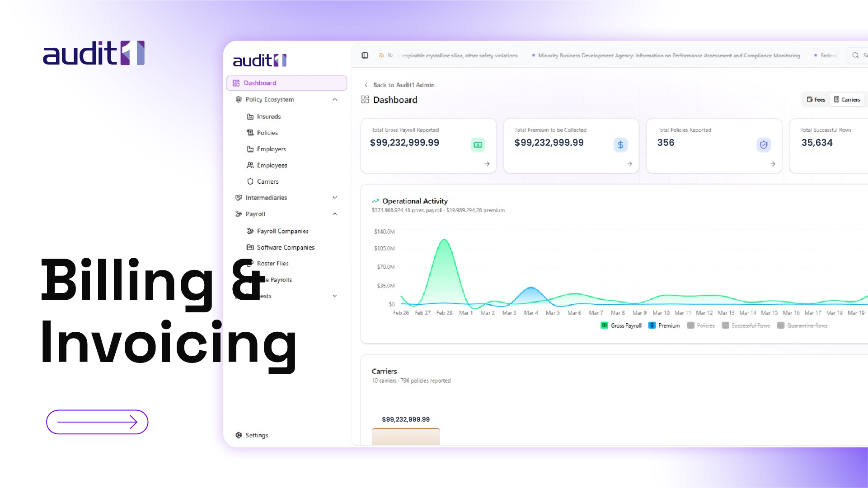Open Payroll Companies page
This screenshot has height=488, width=868.
tap(282, 231)
